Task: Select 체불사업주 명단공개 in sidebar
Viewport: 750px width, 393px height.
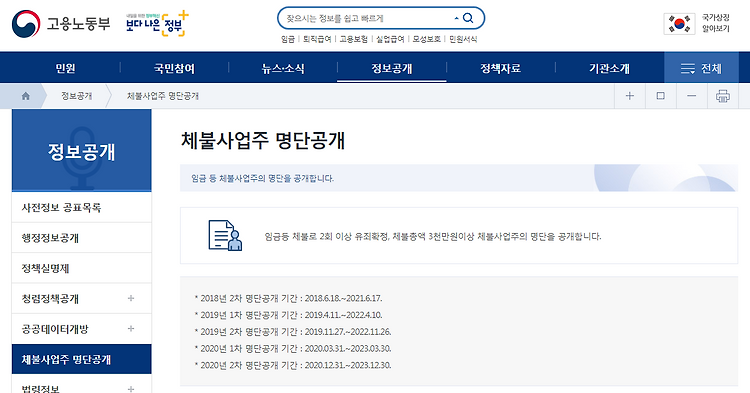Action: click(x=81, y=359)
